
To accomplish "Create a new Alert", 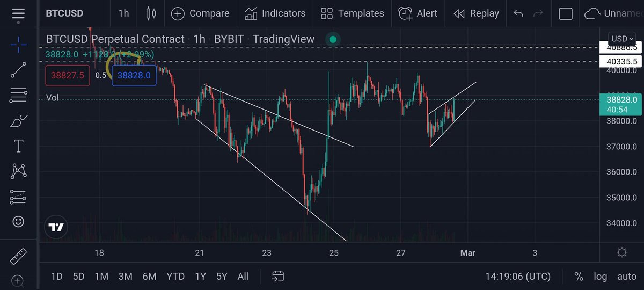I will (418, 13).
